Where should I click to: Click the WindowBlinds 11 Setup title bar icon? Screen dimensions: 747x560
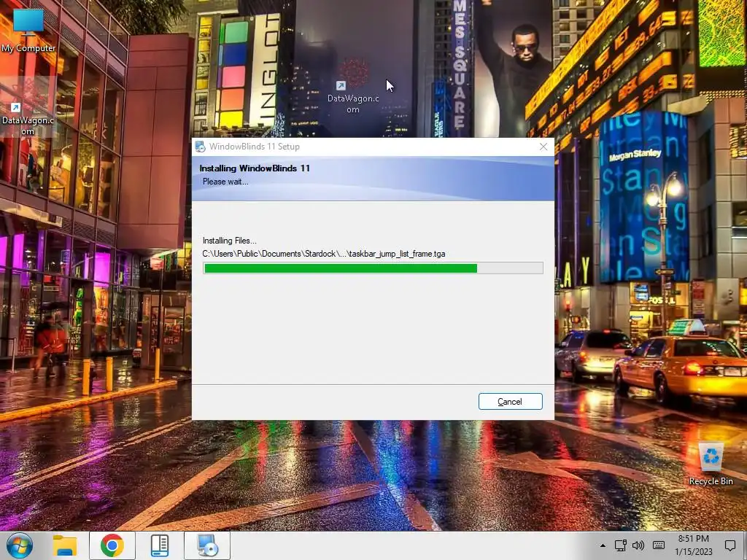point(201,147)
